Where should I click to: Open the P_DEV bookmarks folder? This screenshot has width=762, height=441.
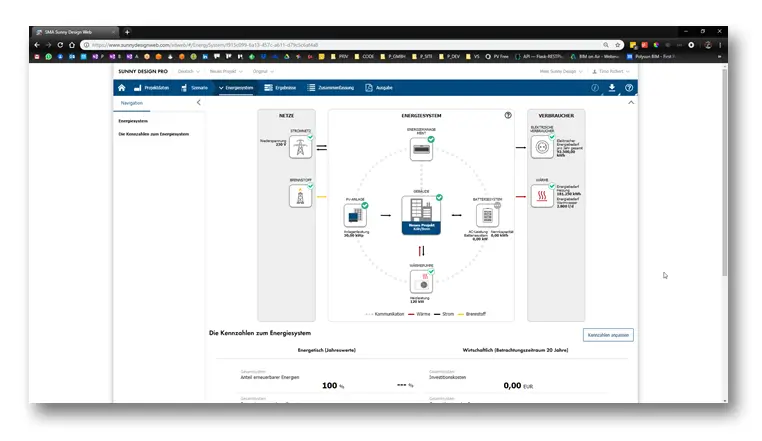pos(450,57)
